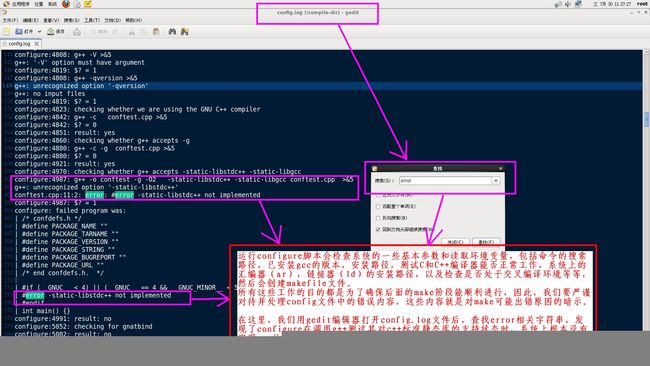Click the Paste clipboard toolbar icon

[x=156, y=32]
